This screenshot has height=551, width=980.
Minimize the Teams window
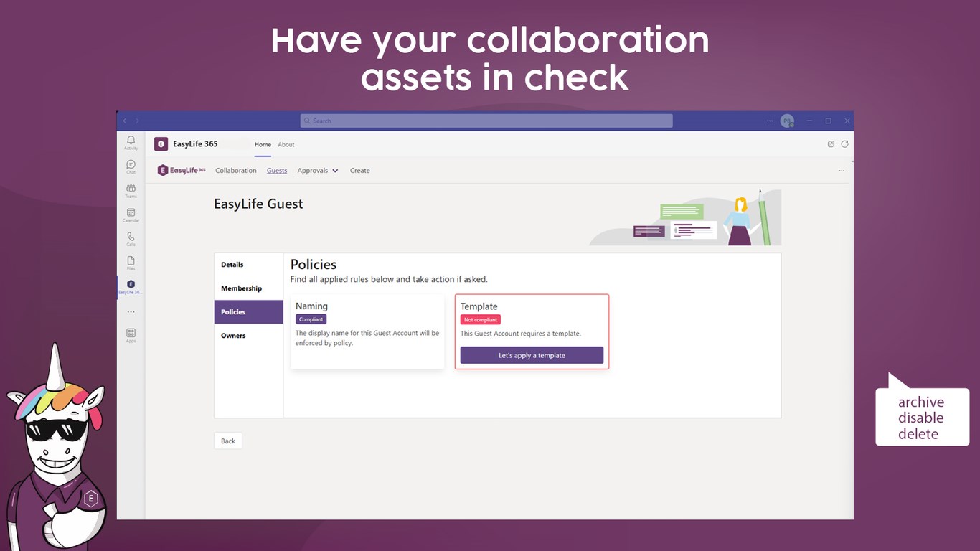(809, 121)
